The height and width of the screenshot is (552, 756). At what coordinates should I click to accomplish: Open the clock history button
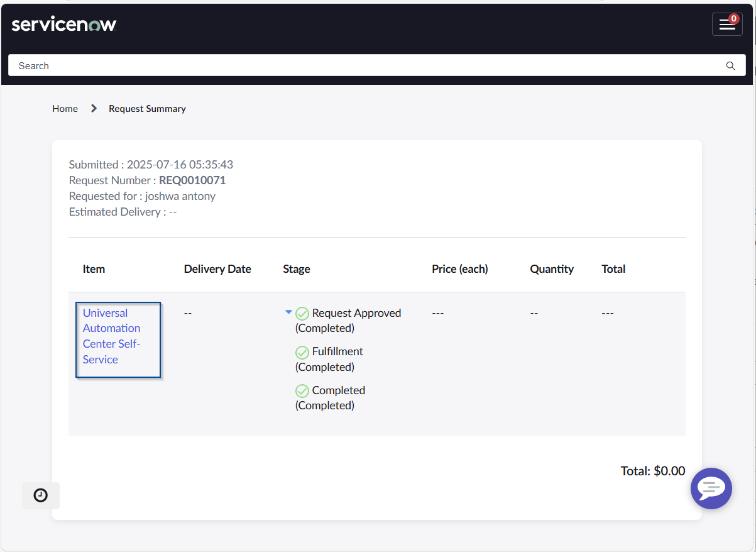coord(41,495)
